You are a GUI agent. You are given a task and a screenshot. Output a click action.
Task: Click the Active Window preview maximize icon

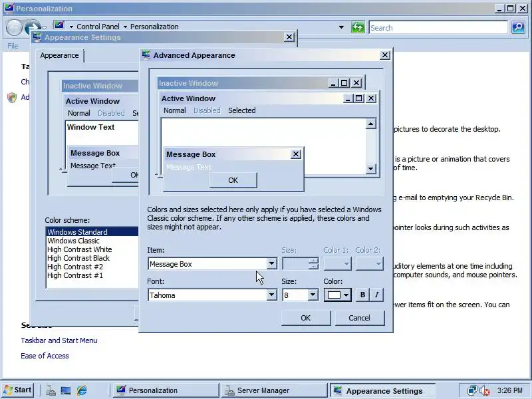coord(358,98)
